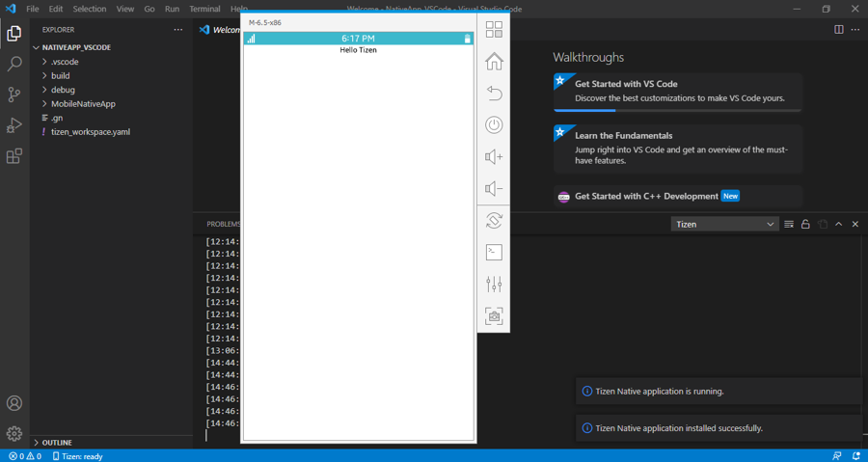Open Source Control in the activity bar
The image size is (868, 462).
point(14,95)
